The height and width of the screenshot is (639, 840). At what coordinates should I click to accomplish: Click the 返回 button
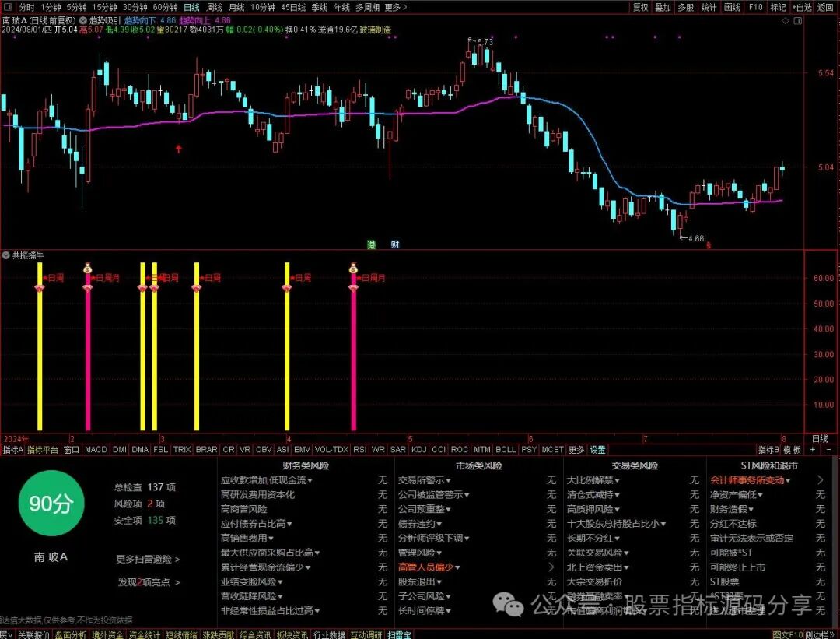coord(825,7)
